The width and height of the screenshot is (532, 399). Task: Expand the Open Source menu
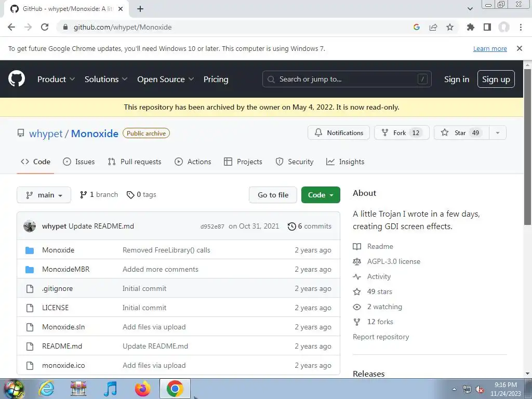click(x=166, y=79)
